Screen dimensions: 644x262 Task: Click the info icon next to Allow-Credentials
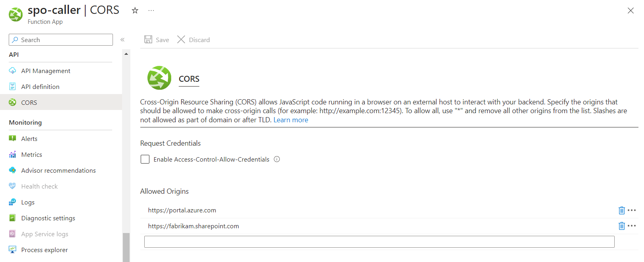277,159
